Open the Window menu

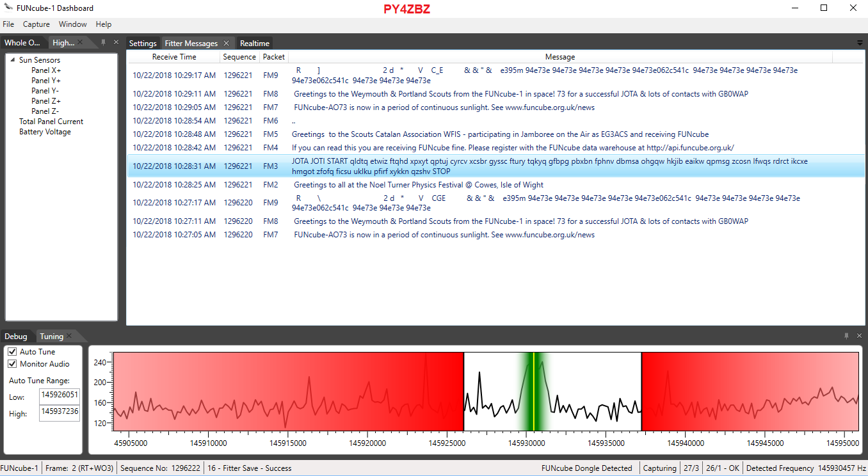point(73,24)
